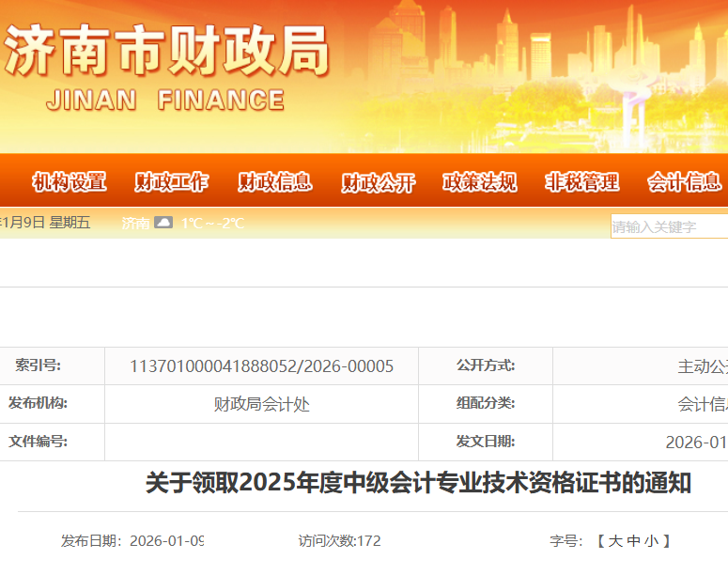The height and width of the screenshot is (575, 728).
Task: Click the index number 11370100004188052/2026-00005
Action: click(261, 366)
